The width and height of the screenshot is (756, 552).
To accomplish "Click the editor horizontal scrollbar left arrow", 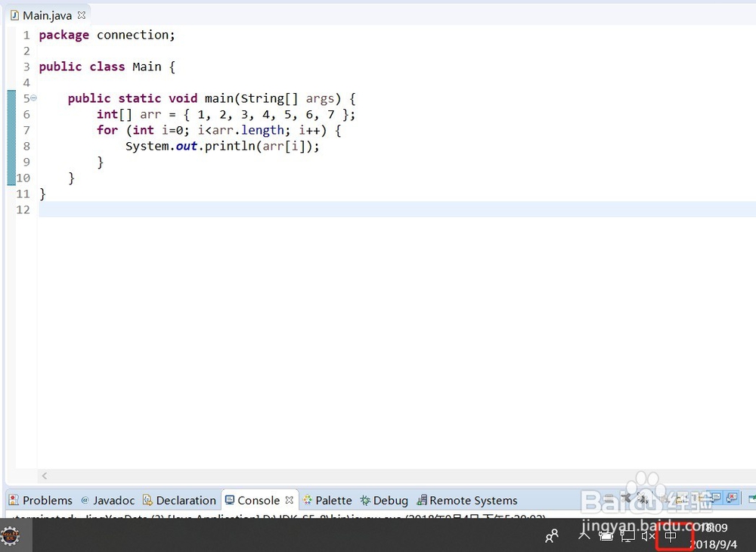I will pos(45,476).
